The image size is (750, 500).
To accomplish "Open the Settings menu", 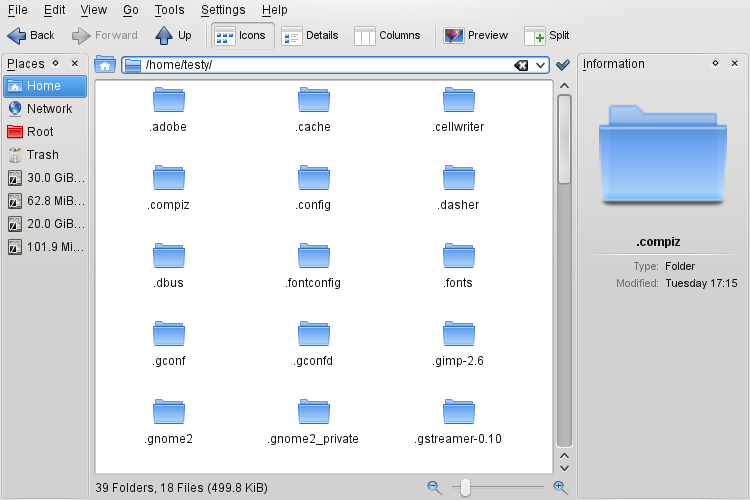I will pyautogui.click(x=222, y=10).
